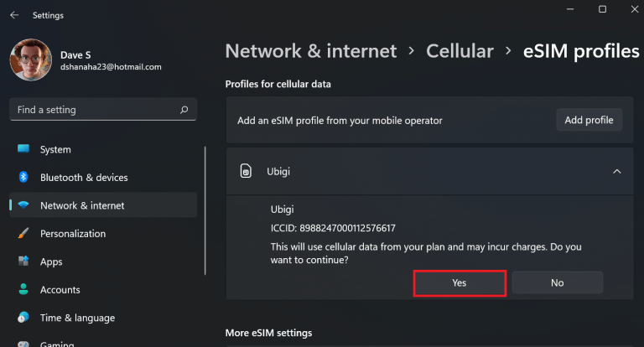Select the System monitor icon
The image size is (644, 347).
23,149
